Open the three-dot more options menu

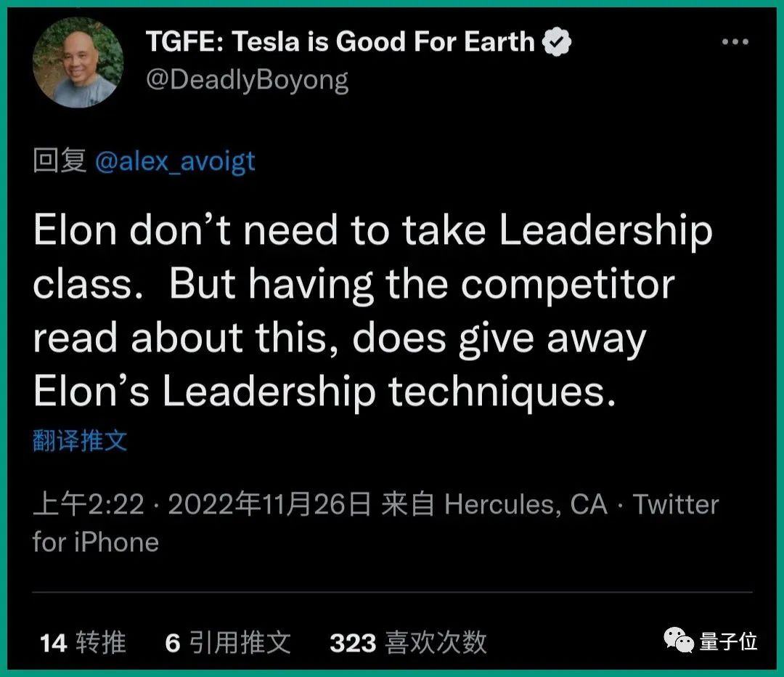(735, 42)
